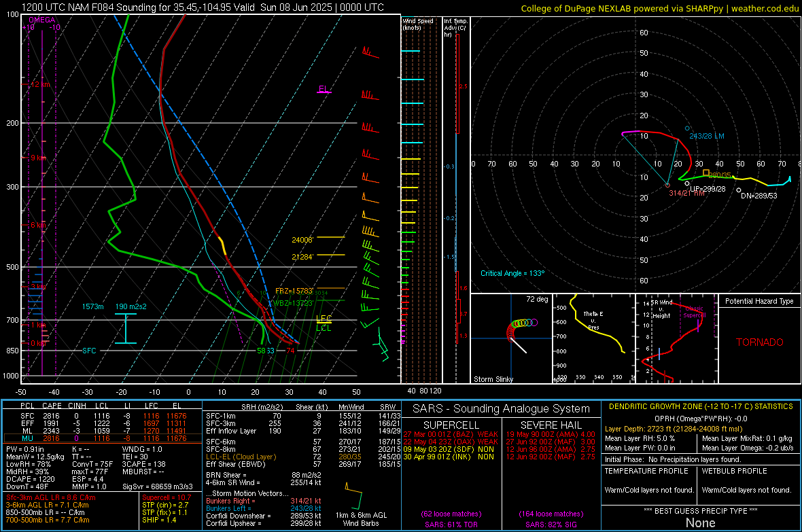Select the '243/28 LM' storm motion label

click(706, 136)
